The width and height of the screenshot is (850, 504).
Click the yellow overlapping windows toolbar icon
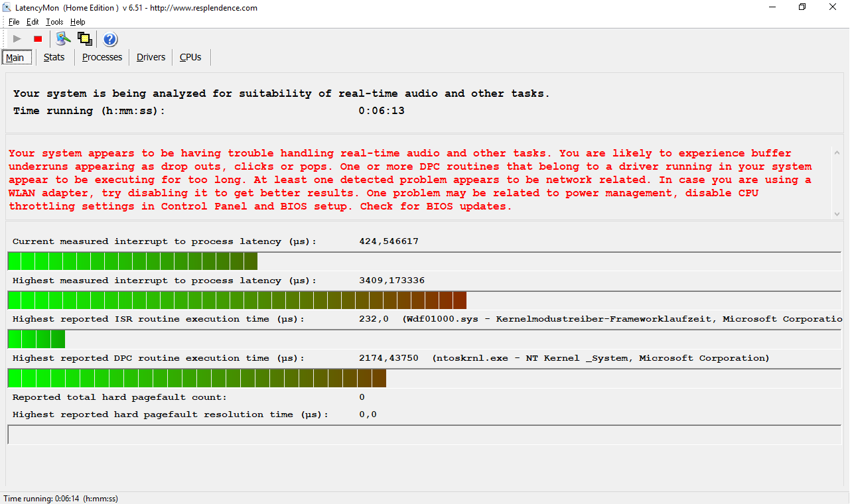85,39
